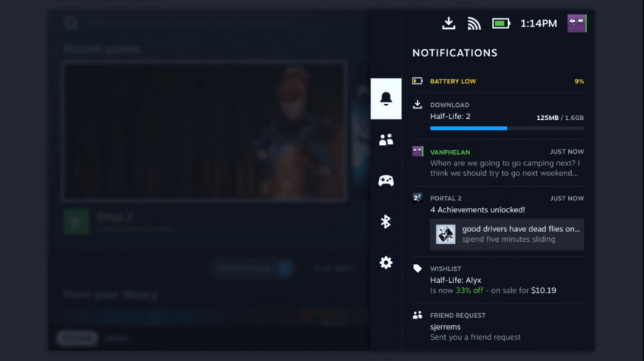The image size is (644, 361).
Task: Click the 1:14PM clock
Action: [538, 24]
